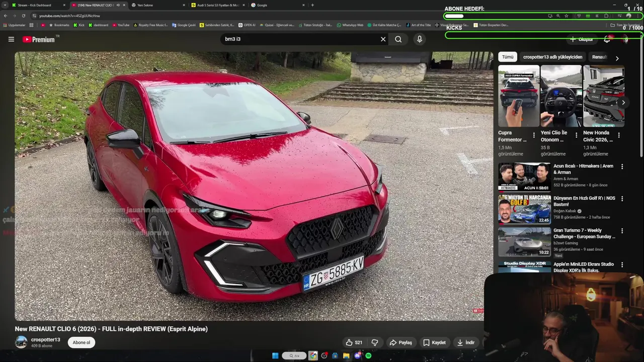Reload the page with refresh icon
This screenshot has width=644, height=362.
tap(23, 16)
